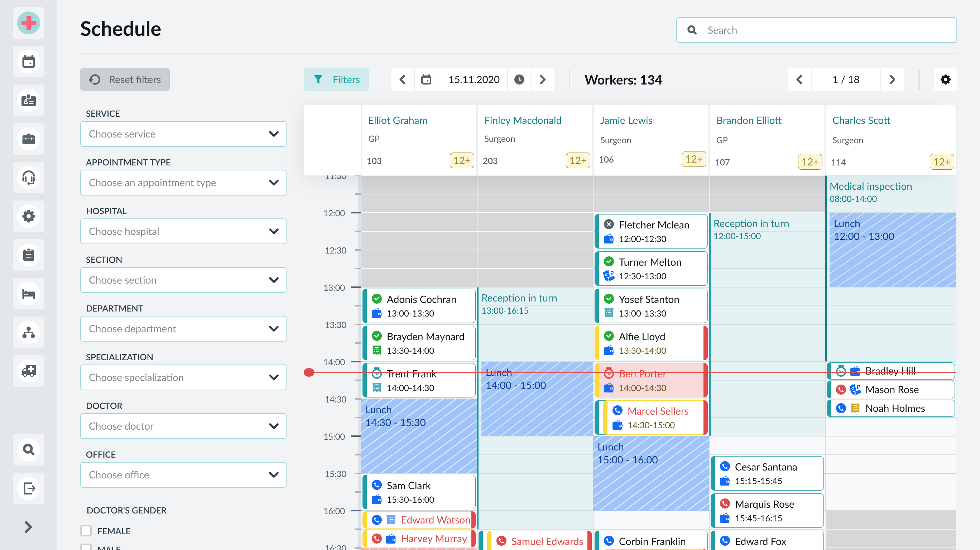Check the MALE gender checkbox
Viewport: 980px width, 550px height.
(86, 547)
